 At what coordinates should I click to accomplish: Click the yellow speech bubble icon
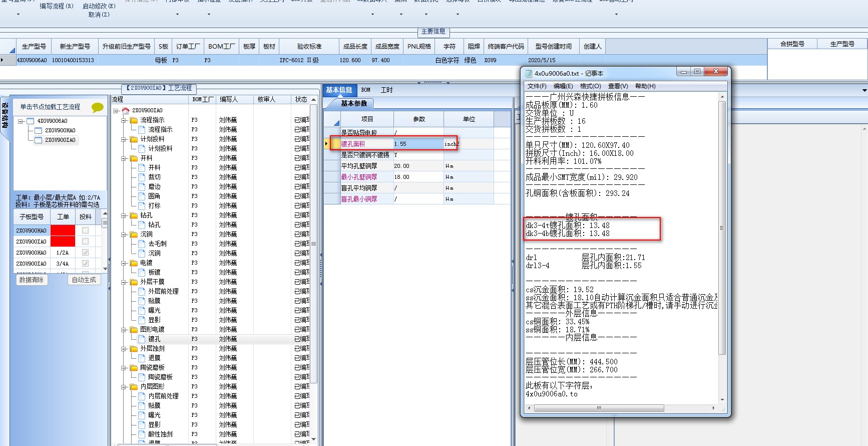97,107
